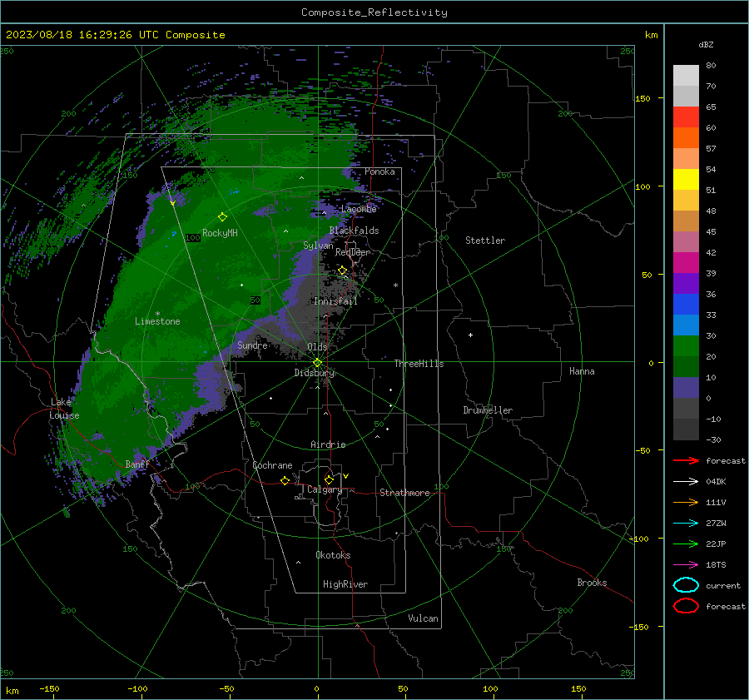Click the magenta 18TS arrow icon
The image size is (749, 700).
(686, 565)
